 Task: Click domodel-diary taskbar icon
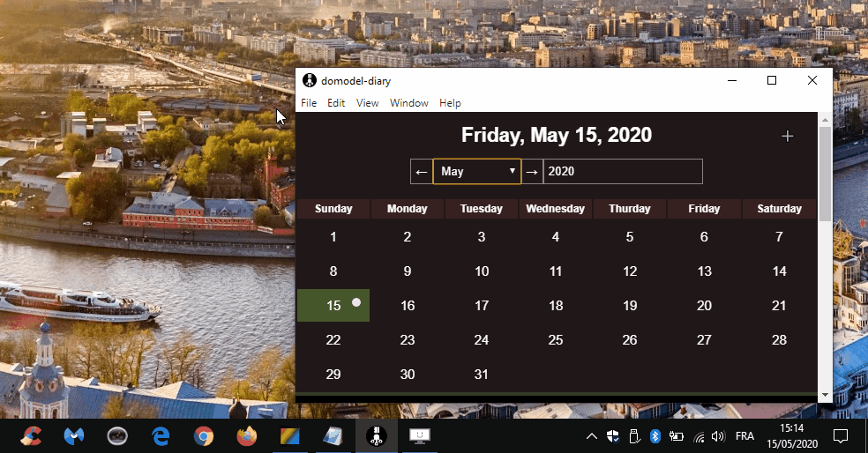coord(376,436)
